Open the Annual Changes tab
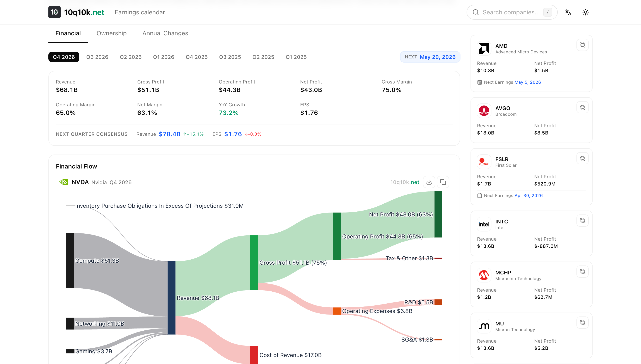Screen dimensions: 641x364 point(165,33)
